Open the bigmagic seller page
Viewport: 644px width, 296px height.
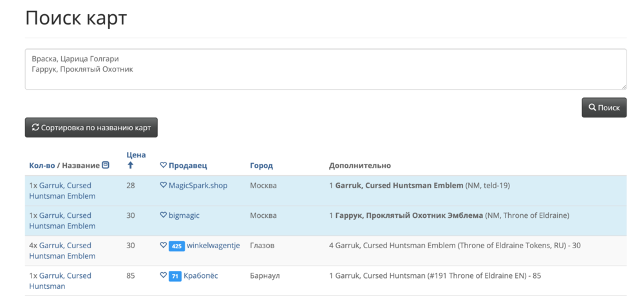click(184, 215)
